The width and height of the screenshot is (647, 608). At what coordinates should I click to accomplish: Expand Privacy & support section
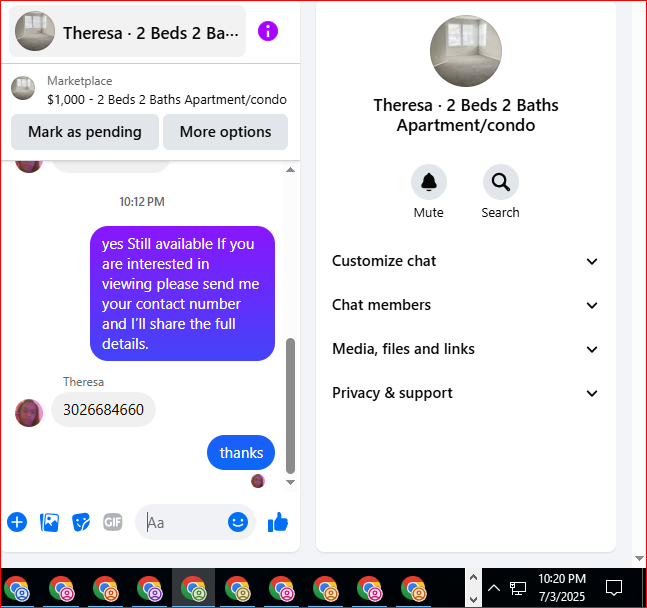pyautogui.click(x=465, y=393)
